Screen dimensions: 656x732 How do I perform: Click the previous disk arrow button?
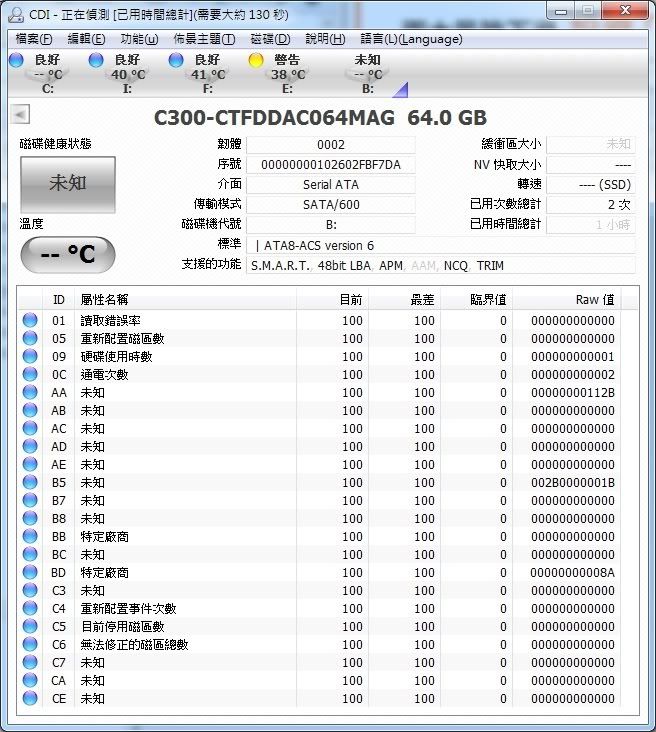pos(20,114)
